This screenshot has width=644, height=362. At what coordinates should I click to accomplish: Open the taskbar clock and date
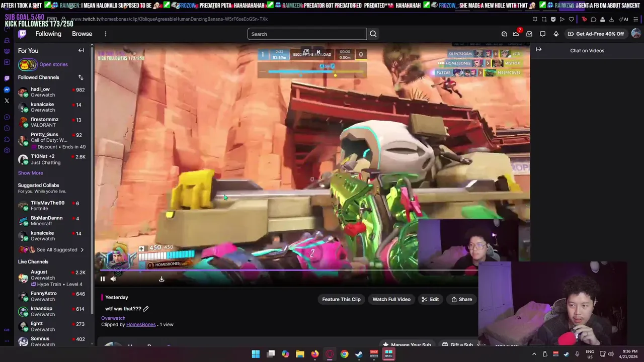[629, 354]
